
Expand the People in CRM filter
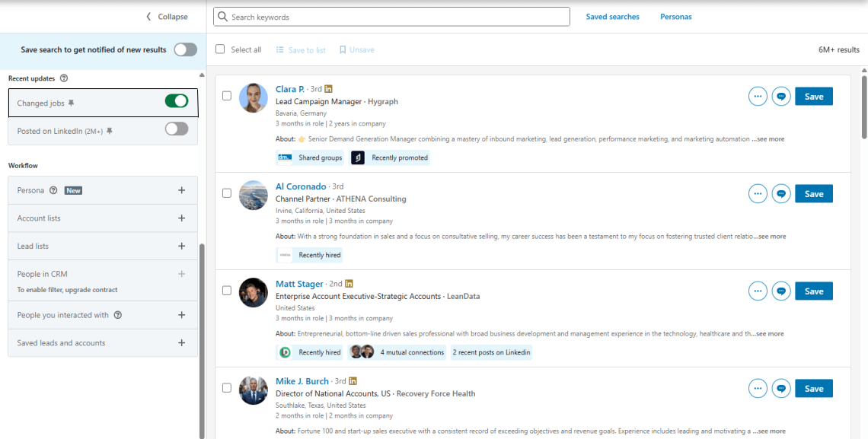coord(181,274)
